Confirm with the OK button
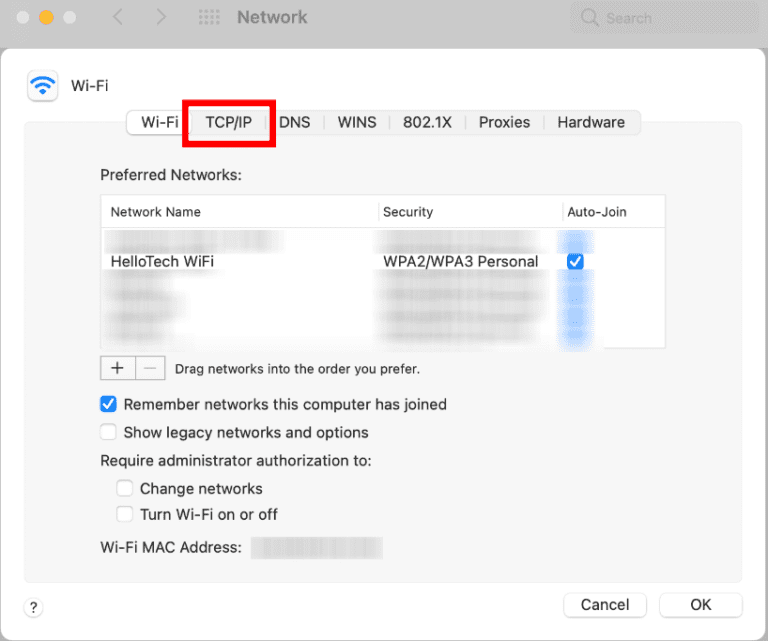The width and height of the screenshot is (768, 641). (x=700, y=605)
